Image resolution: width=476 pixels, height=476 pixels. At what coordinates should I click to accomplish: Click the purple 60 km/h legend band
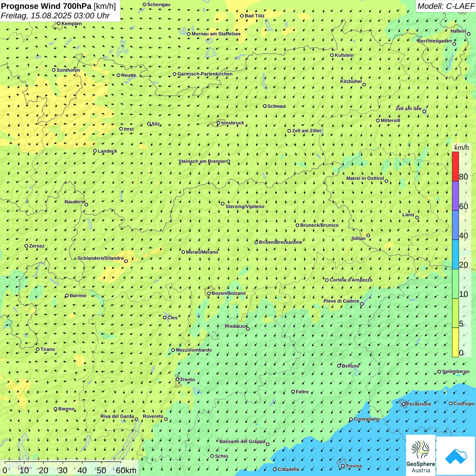coord(455,196)
